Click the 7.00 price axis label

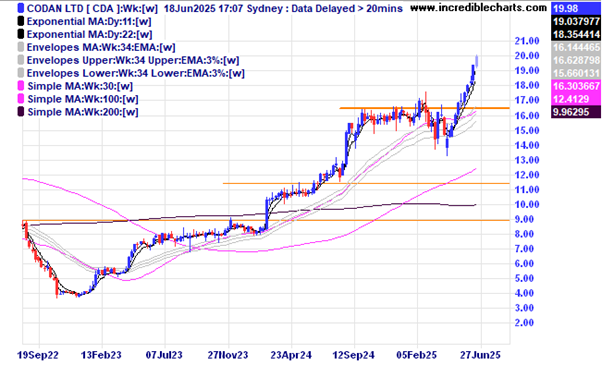tap(524, 249)
